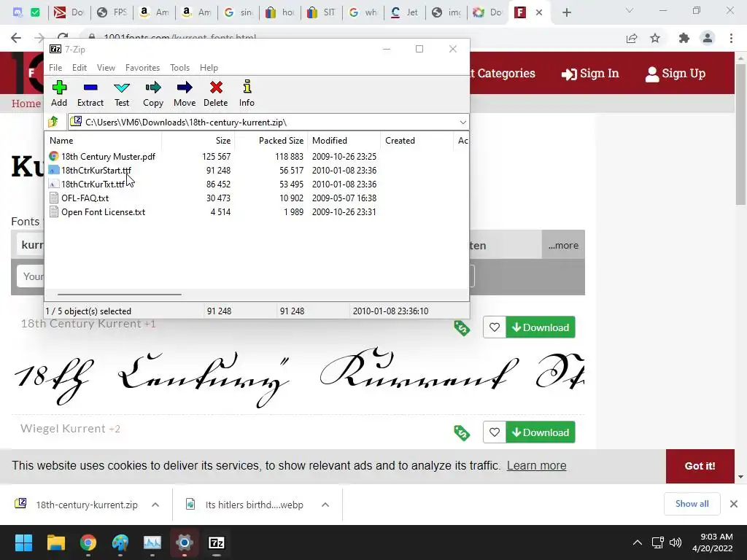Favorite 18th Century Kurrent with heart icon
Image resolution: width=747 pixels, height=560 pixels.
coord(495,327)
